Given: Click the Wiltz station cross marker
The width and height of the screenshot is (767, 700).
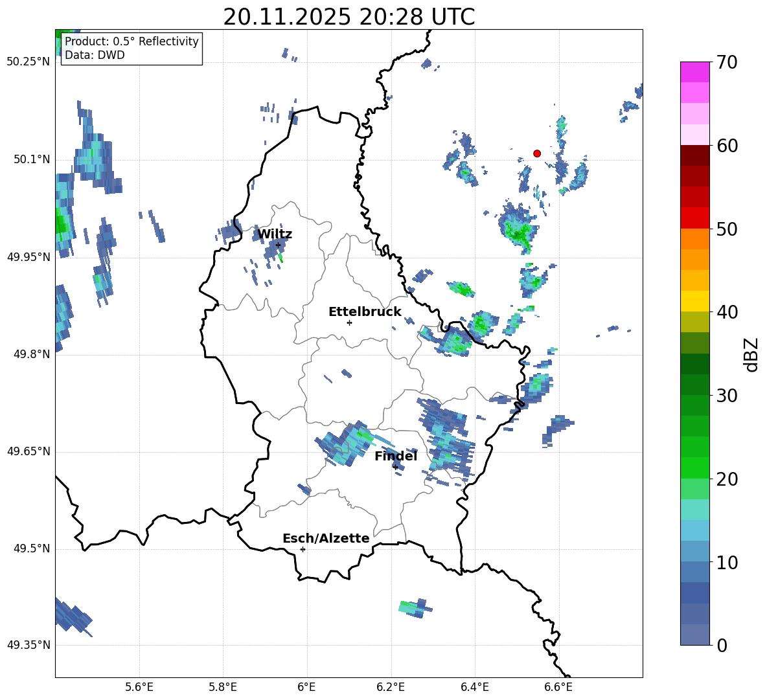Looking at the screenshot, I should click(278, 245).
